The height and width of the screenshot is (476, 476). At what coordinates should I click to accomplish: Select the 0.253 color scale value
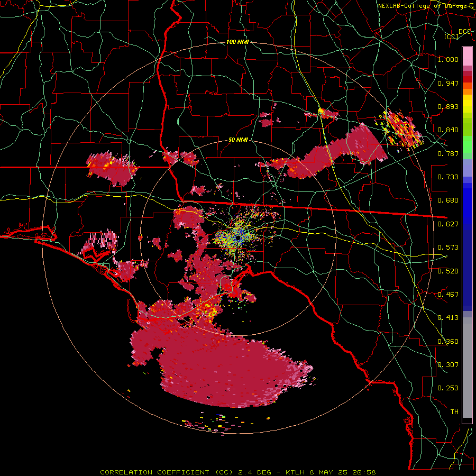pyautogui.click(x=448, y=388)
